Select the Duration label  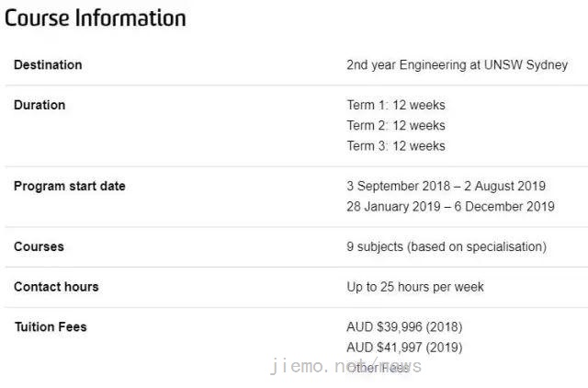click(40, 105)
